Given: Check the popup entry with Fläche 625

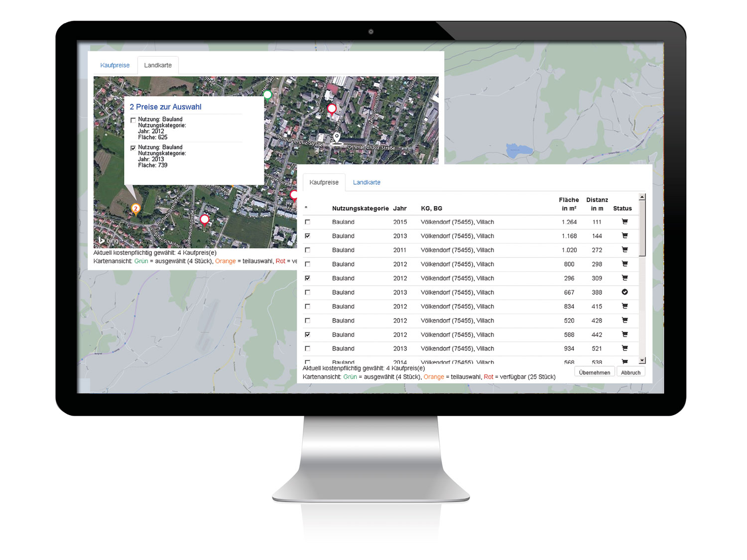Looking at the screenshot, I should click(133, 120).
